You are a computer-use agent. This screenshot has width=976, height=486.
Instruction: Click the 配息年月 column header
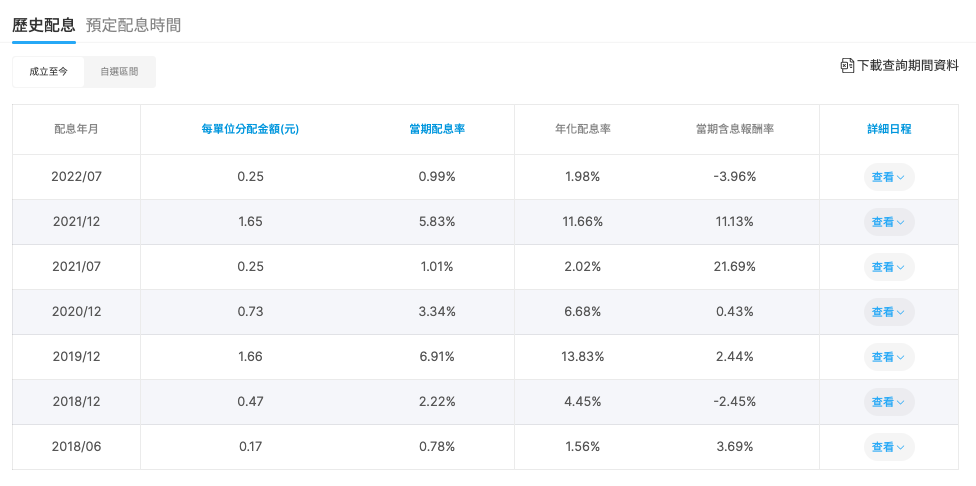click(x=76, y=129)
